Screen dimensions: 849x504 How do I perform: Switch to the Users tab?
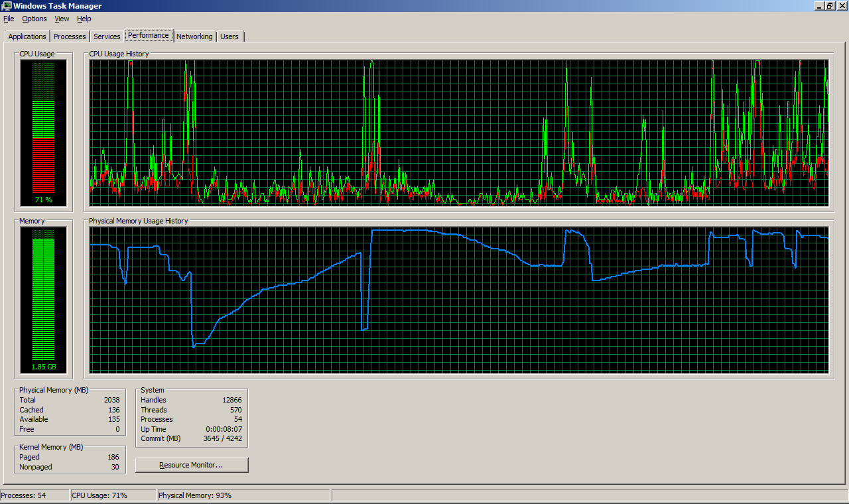pyautogui.click(x=229, y=36)
